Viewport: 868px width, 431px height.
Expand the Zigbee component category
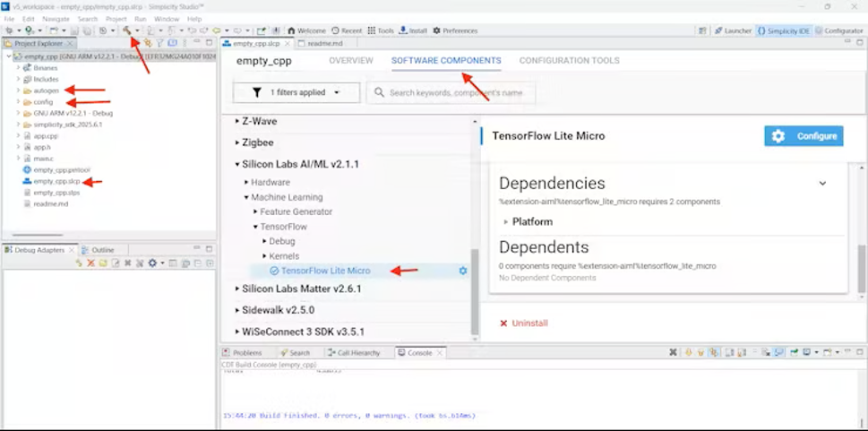pos(258,142)
